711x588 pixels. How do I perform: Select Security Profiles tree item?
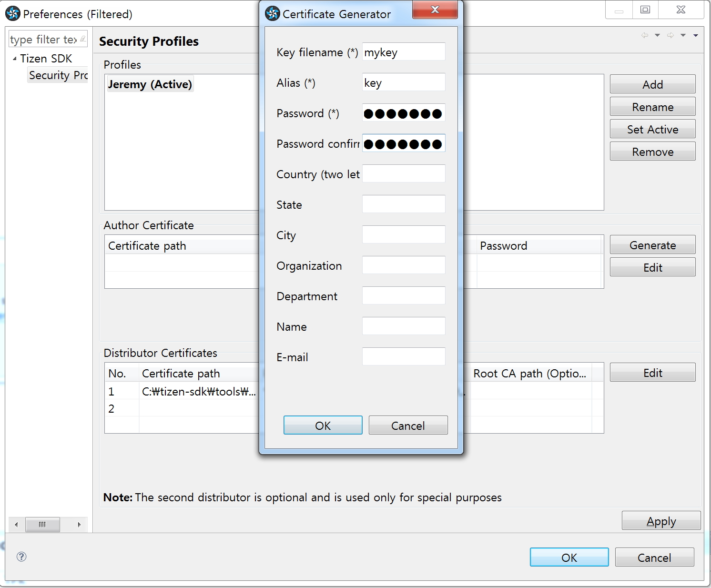[58, 75]
